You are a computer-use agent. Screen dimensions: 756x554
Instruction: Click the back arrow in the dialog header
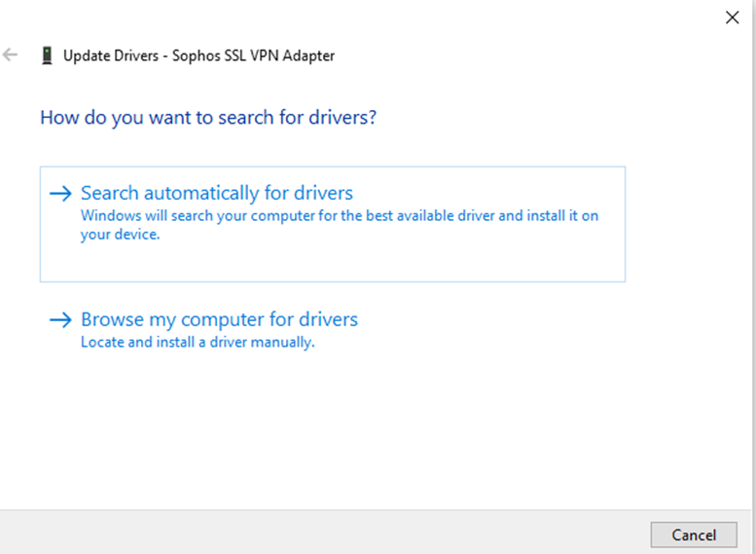pos(10,55)
